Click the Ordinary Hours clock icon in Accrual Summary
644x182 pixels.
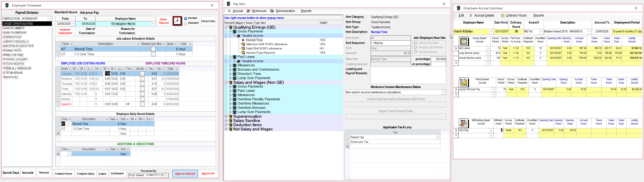pyautogui.click(x=503, y=15)
